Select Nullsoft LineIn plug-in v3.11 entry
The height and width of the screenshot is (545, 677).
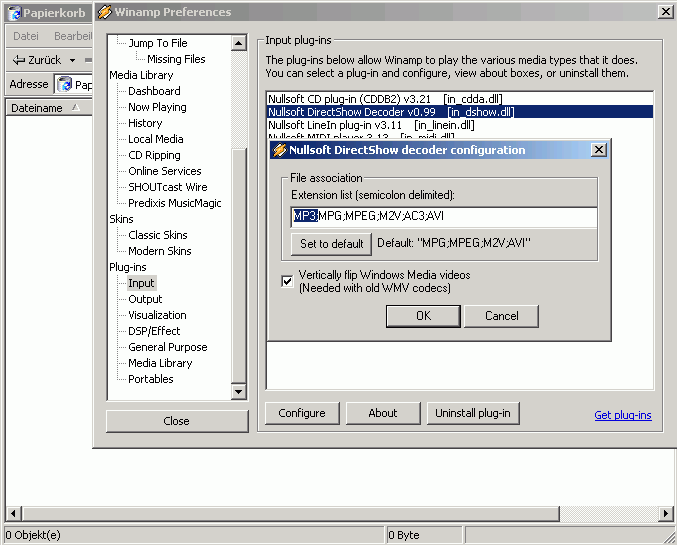(459, 125)
